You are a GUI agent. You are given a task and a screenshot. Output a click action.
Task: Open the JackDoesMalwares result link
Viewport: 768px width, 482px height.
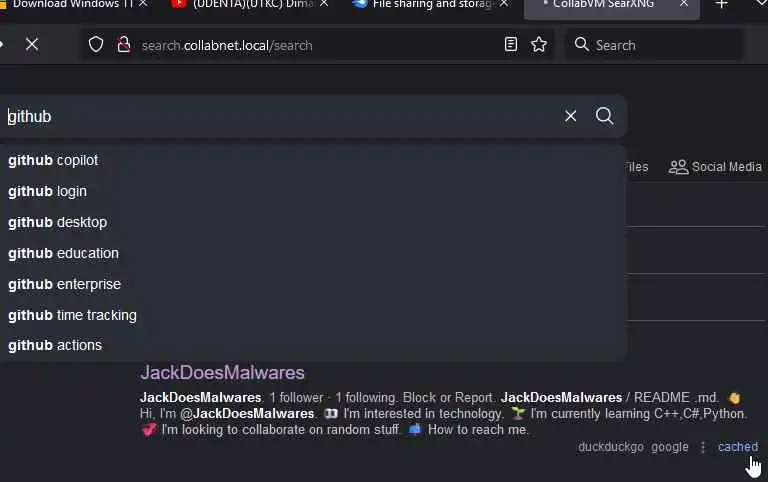[x=222, y=373]
